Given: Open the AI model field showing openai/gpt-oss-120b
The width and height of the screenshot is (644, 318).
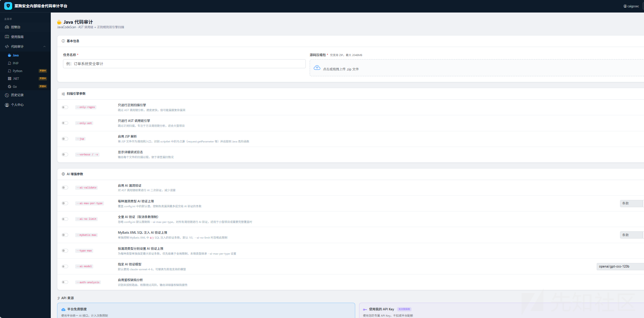Looking at the screenshot, I should click(620, 266).
